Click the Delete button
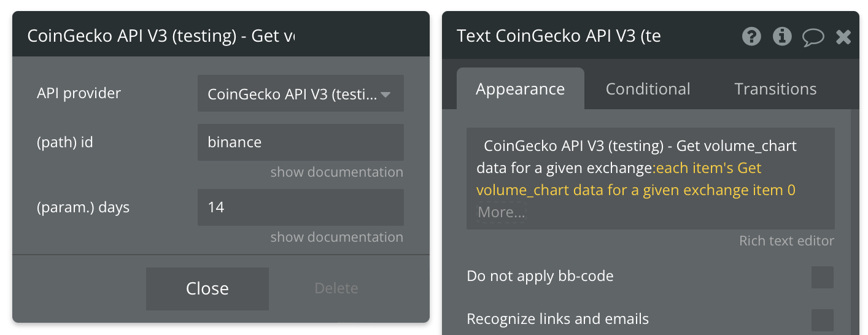 click(336, 288)
